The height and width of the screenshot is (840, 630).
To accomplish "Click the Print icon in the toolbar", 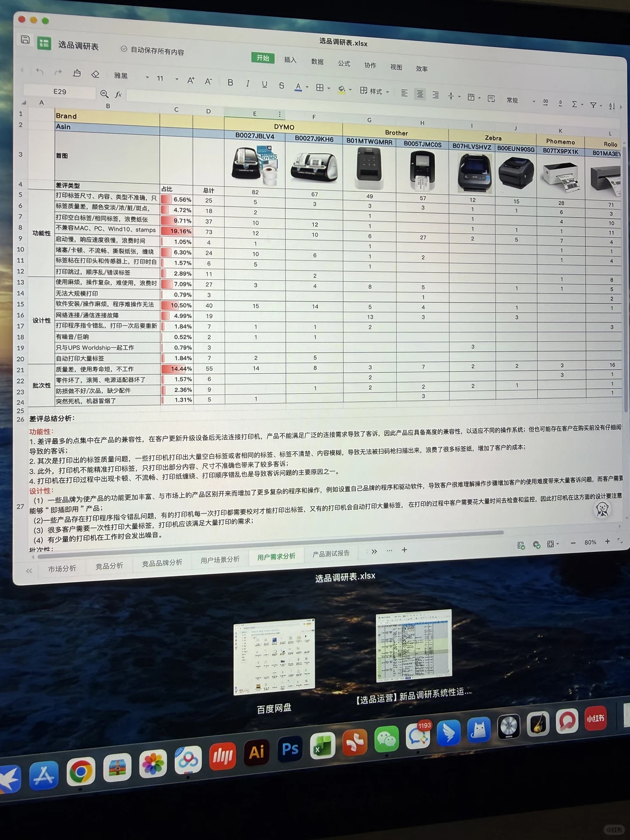I will [x=76, y=73].
